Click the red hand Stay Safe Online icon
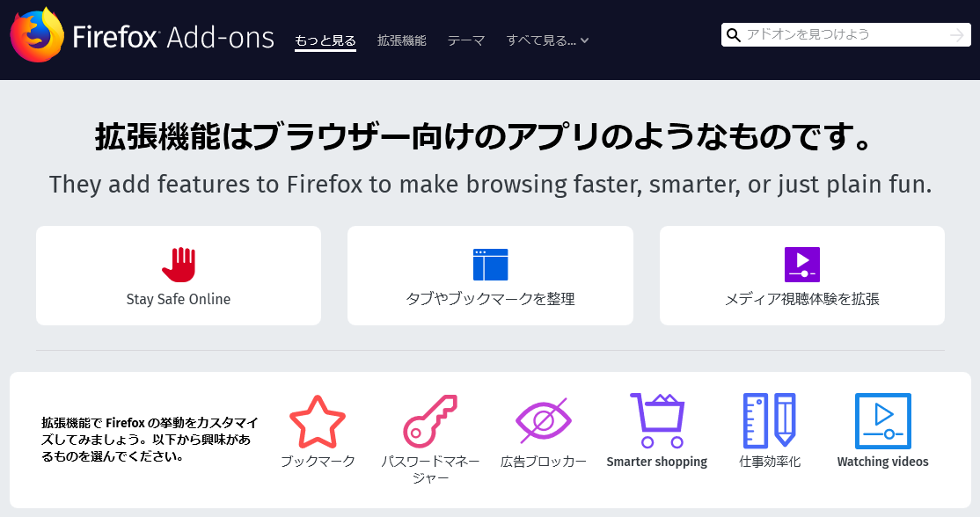Viewport: 980px width, 517px height. (x=179, y=265)
